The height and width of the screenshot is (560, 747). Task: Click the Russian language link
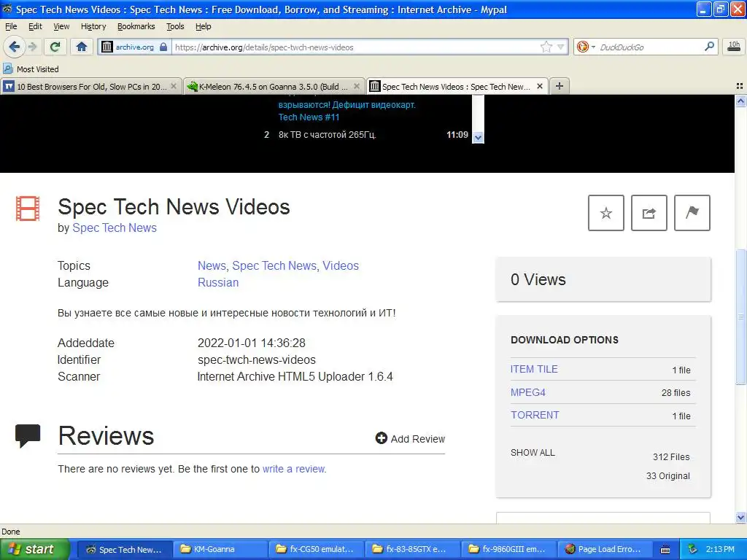click(x=218, y=282)
